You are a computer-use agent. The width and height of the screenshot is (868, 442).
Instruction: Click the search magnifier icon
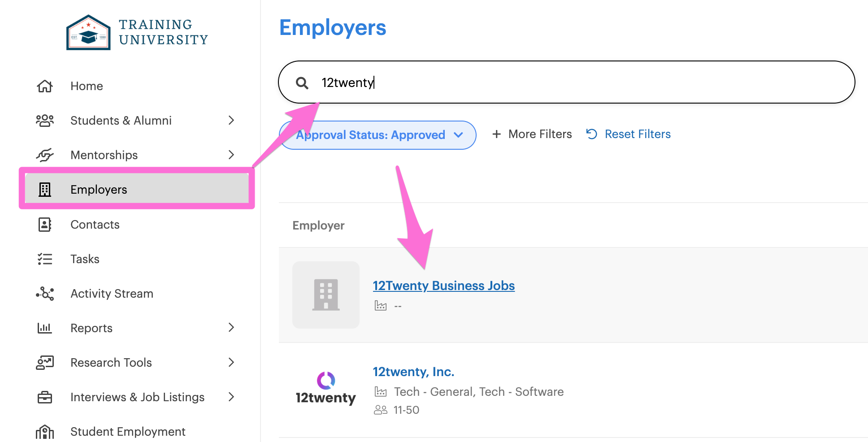(x=302, y=83)
